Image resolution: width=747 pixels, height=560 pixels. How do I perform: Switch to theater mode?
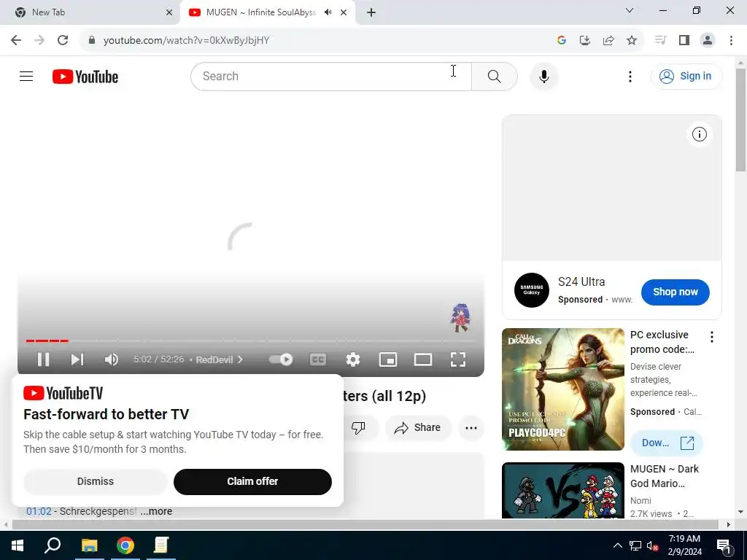(x=422, y=359)
